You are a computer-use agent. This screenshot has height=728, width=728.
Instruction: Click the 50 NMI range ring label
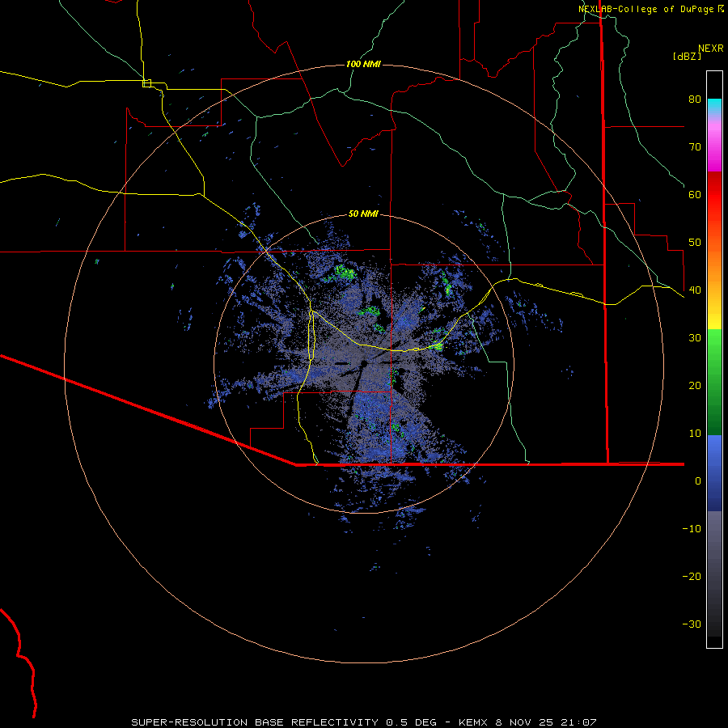(363, 214)
